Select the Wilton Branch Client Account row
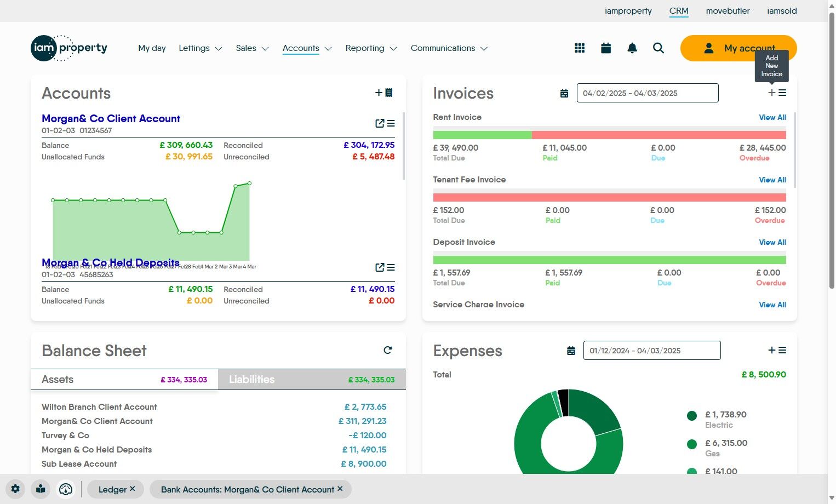 [214, 407]
